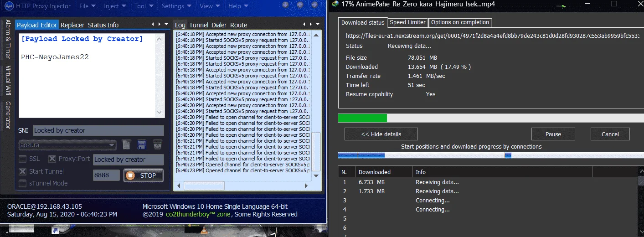
Task: Open the Inject menu dropdown
Action: pos(114,6)
